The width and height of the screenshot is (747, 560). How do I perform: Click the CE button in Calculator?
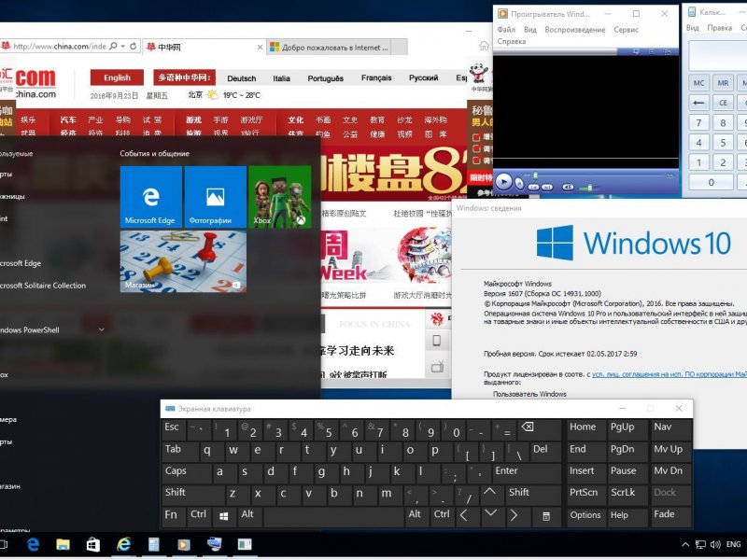click(723, 103)
